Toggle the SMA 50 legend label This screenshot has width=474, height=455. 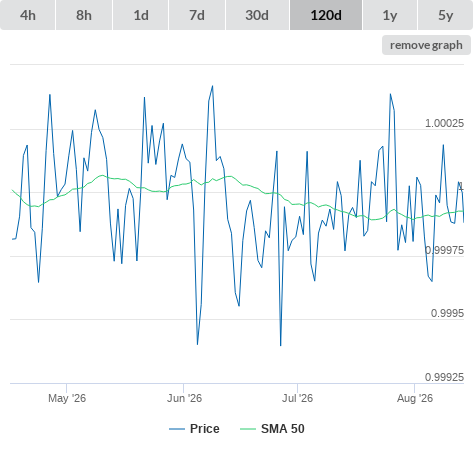pos(283,429)
